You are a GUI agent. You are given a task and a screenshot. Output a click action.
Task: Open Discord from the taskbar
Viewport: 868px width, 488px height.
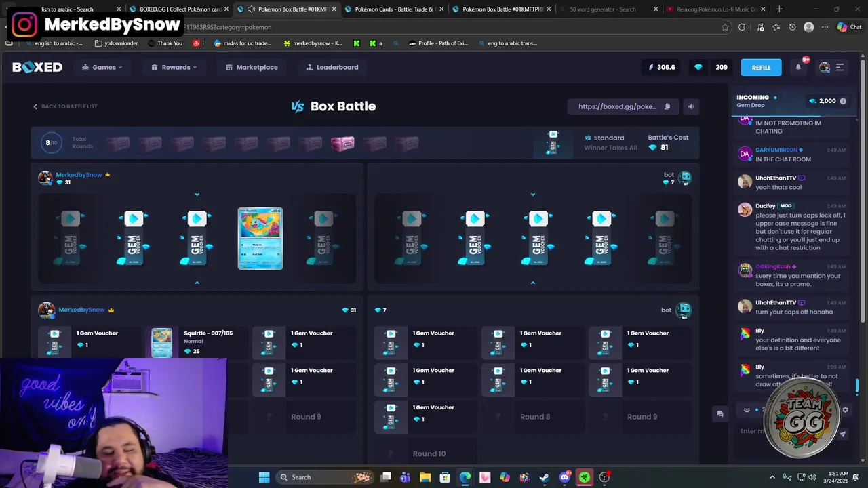[565, 477]
